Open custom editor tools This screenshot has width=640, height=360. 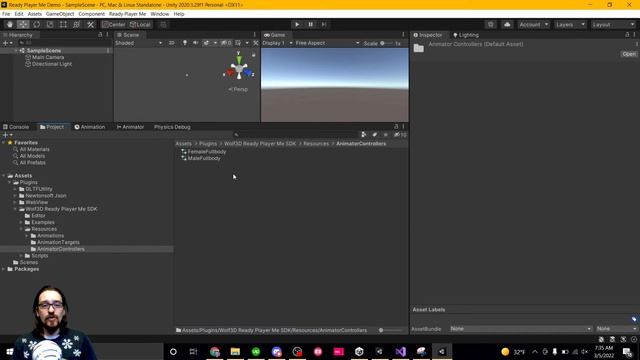(x=91, y=24)
